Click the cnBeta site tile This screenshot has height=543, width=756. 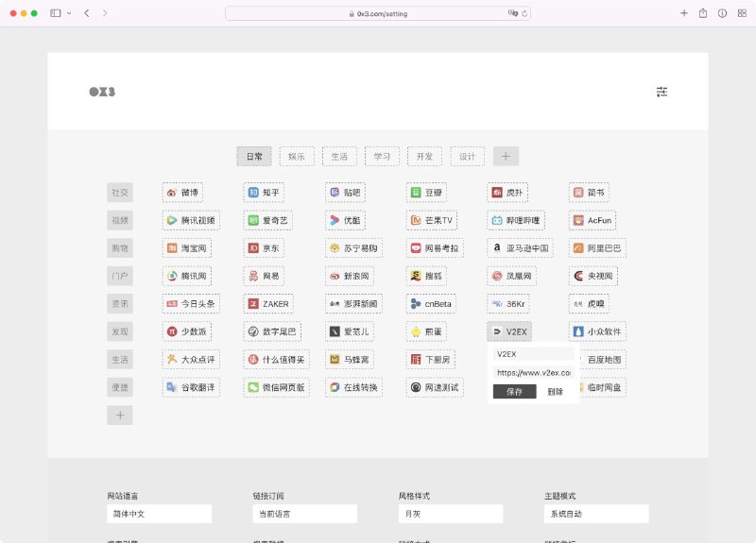coord(431,304)
